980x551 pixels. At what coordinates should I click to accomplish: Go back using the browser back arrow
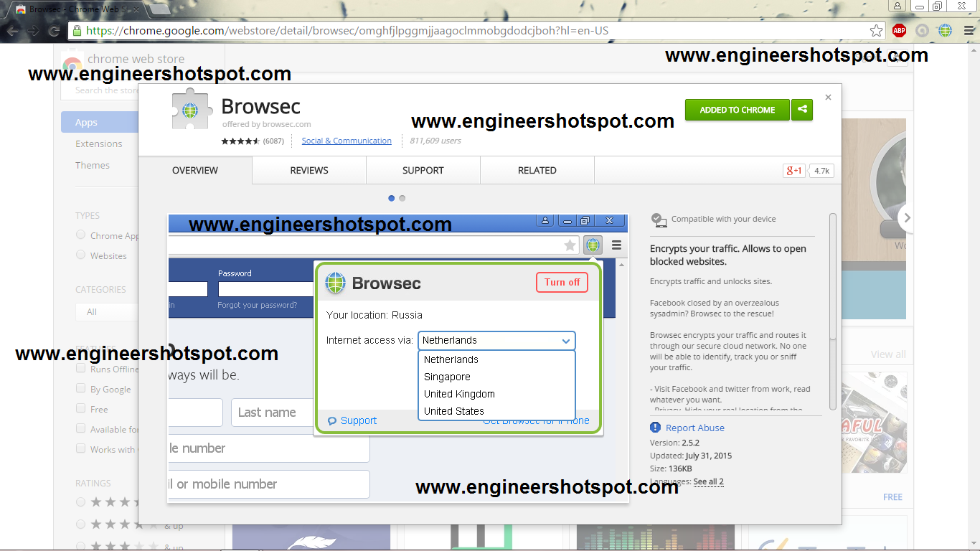point(12,31)
